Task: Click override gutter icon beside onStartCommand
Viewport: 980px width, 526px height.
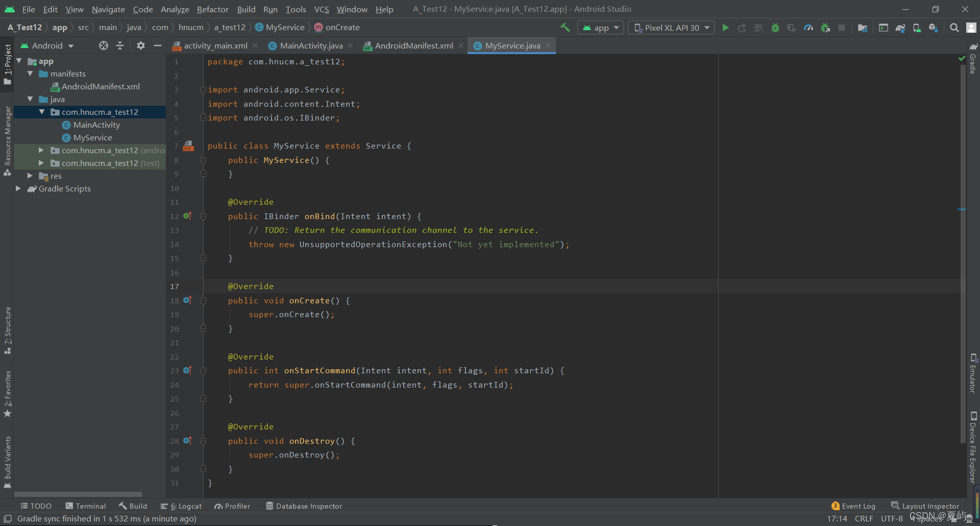Action: click(187, 370)
